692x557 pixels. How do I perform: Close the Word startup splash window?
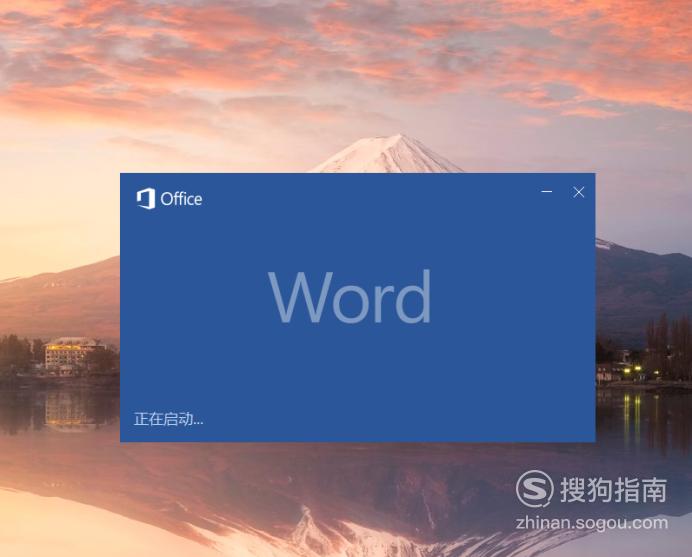[x=579, y=192]
